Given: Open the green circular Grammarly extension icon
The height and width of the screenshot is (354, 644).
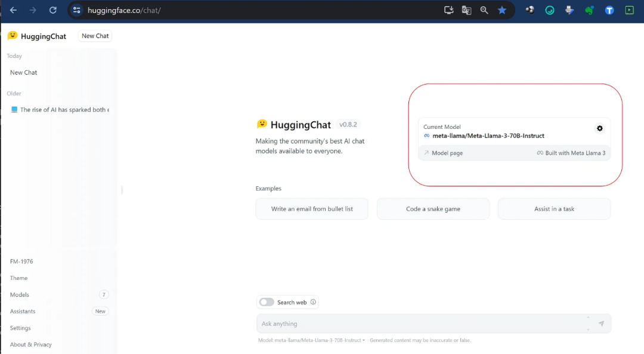Looking at the screenshot, I should point(550,10).
